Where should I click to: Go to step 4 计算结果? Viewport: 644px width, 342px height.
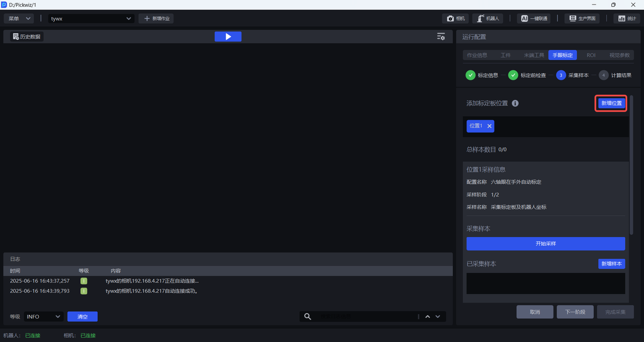[615, 75]
